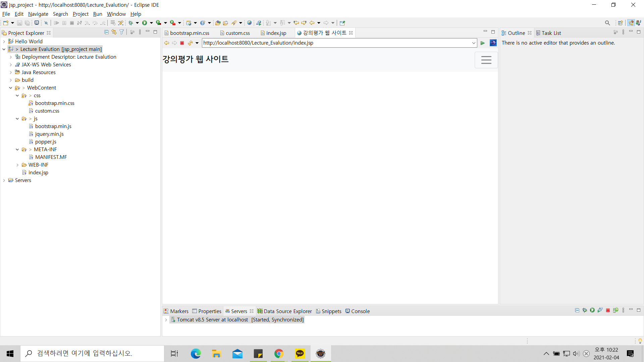Switch to the custom.css editor tab

[x=237, y=33]
